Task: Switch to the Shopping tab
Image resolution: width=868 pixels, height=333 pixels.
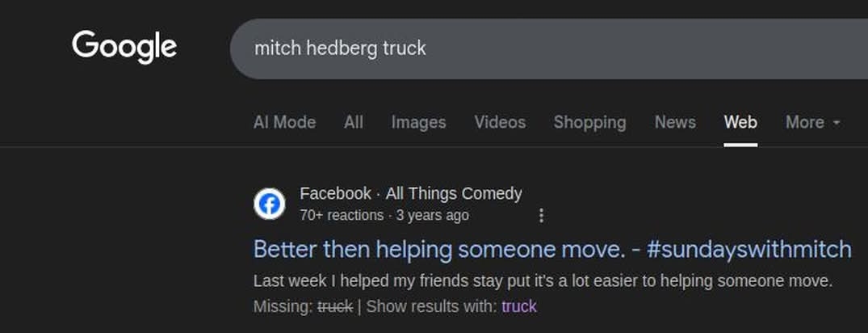Action: click(x=589, y=122)
